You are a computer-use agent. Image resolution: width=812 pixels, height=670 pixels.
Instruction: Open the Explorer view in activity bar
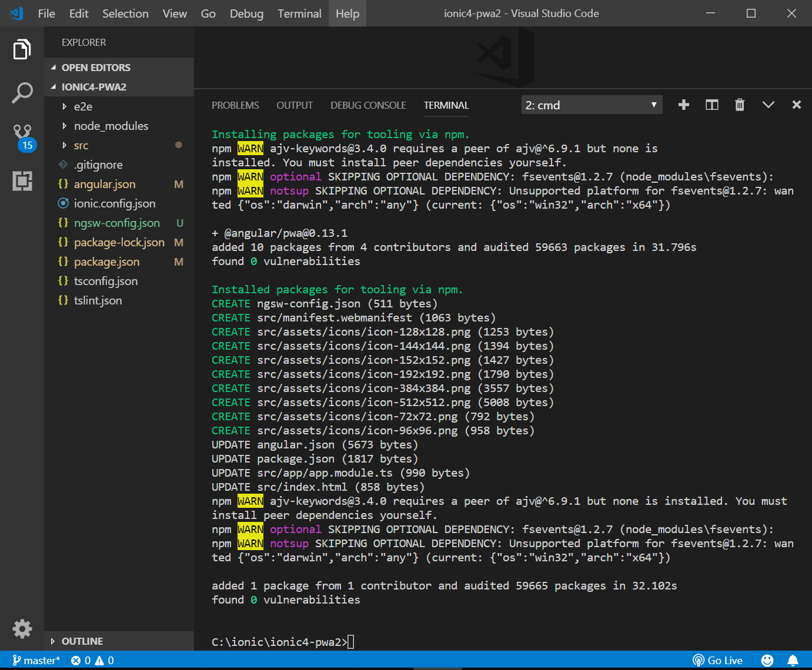click(x=22, y=49)
